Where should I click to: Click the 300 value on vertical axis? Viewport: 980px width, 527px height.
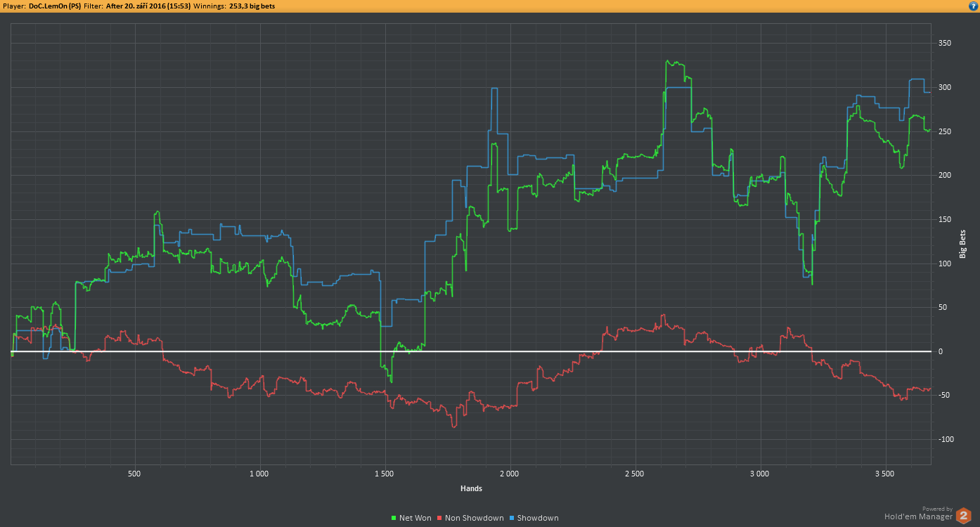tap(945, 88)
